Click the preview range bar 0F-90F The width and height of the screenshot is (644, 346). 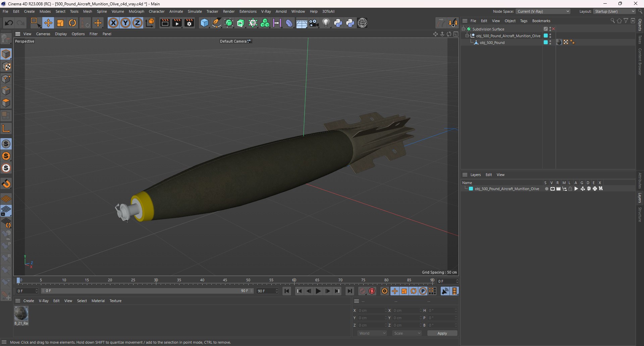point(147,291)
